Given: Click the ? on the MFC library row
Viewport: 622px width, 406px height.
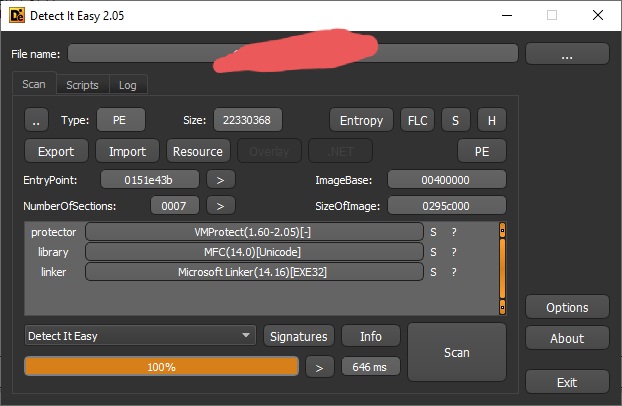Looking at the screenshot, I should (x=453, y=252).
